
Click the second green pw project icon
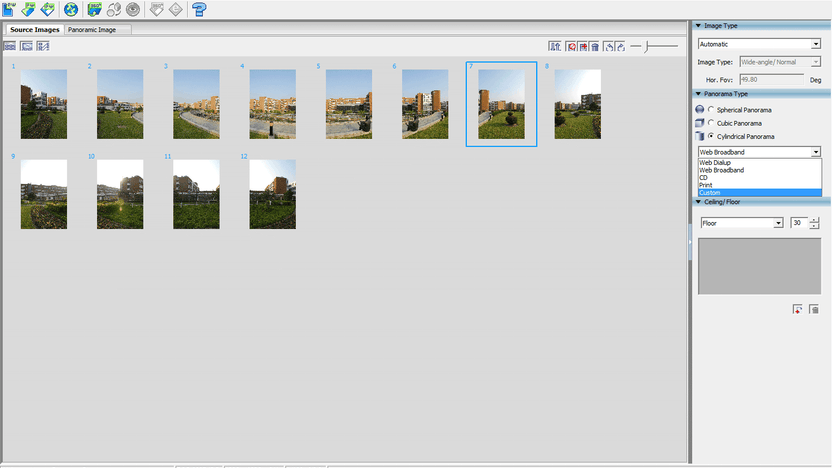click(x=28, y=9)
